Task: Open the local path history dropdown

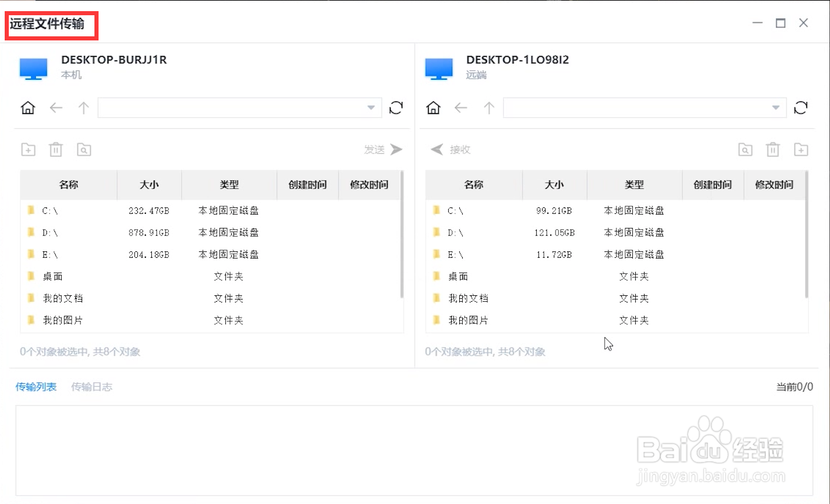Action: tap(371, 108)
